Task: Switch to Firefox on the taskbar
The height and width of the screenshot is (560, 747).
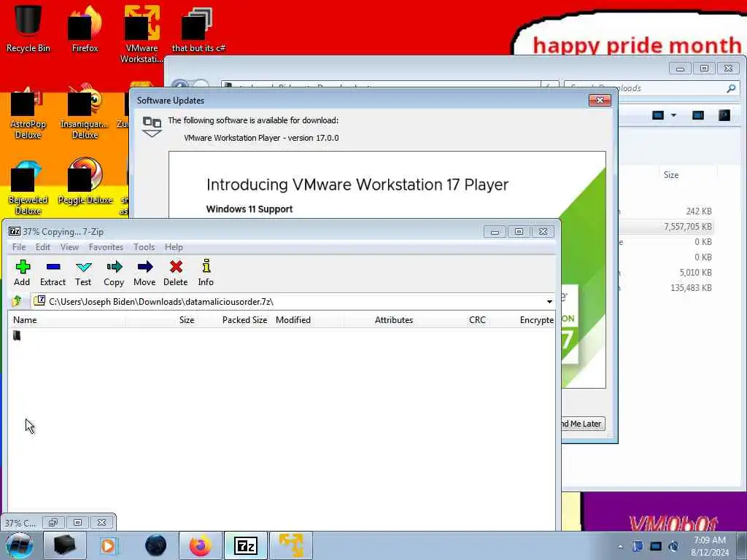Action: 200,545
